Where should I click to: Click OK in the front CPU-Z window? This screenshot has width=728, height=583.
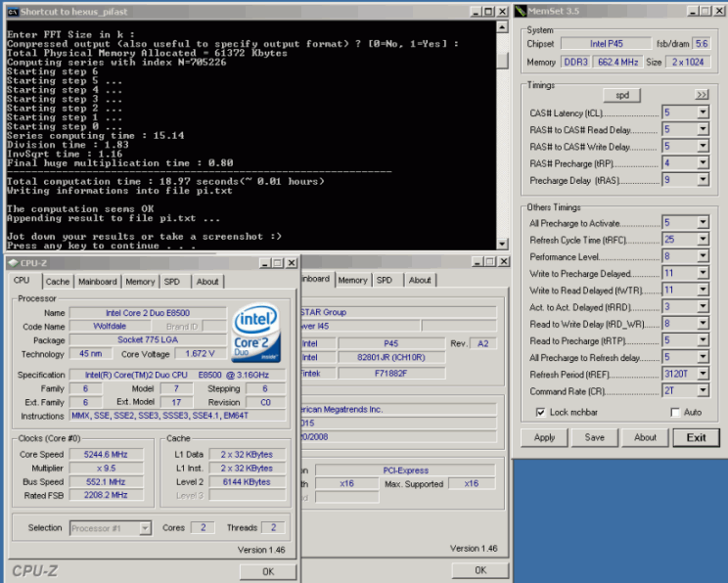pyautogui.click(x=268, y=572)
